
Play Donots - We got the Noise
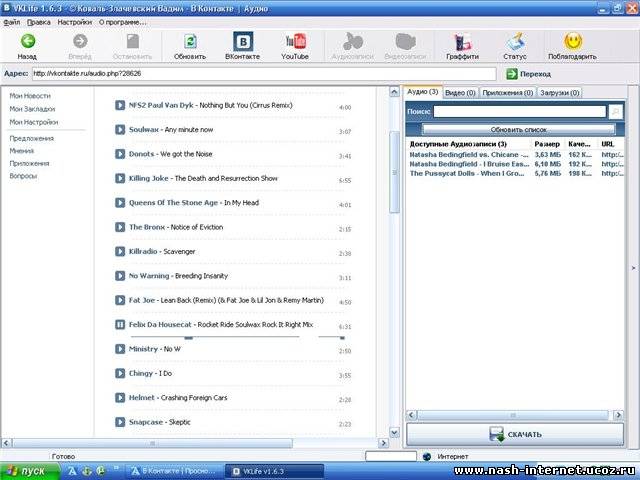[x=120, y=154]
